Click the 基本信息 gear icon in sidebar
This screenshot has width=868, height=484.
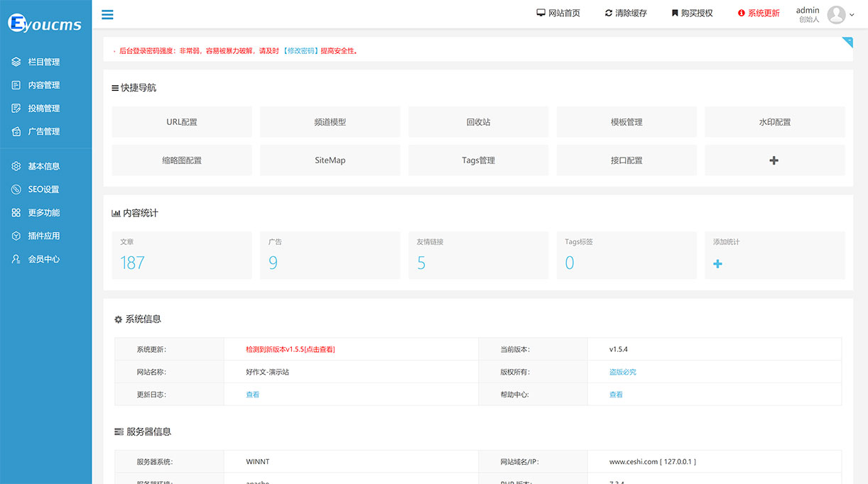16,166
